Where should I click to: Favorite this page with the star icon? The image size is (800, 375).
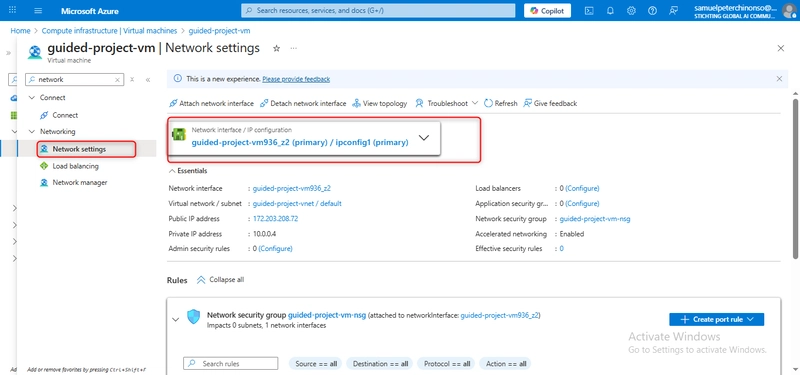click(x=277, y=48)
